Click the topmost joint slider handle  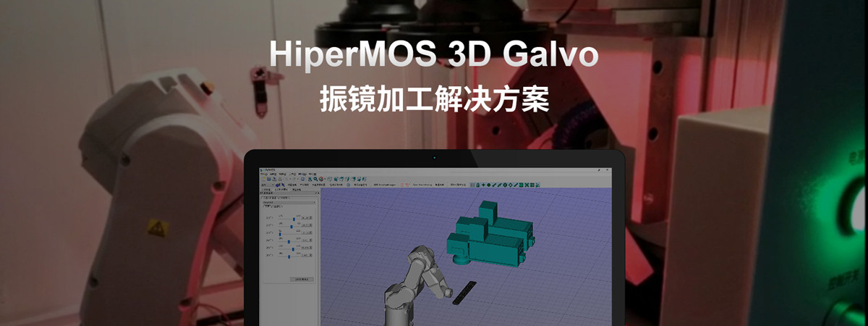pyautogui.click(x=294, y=219)
